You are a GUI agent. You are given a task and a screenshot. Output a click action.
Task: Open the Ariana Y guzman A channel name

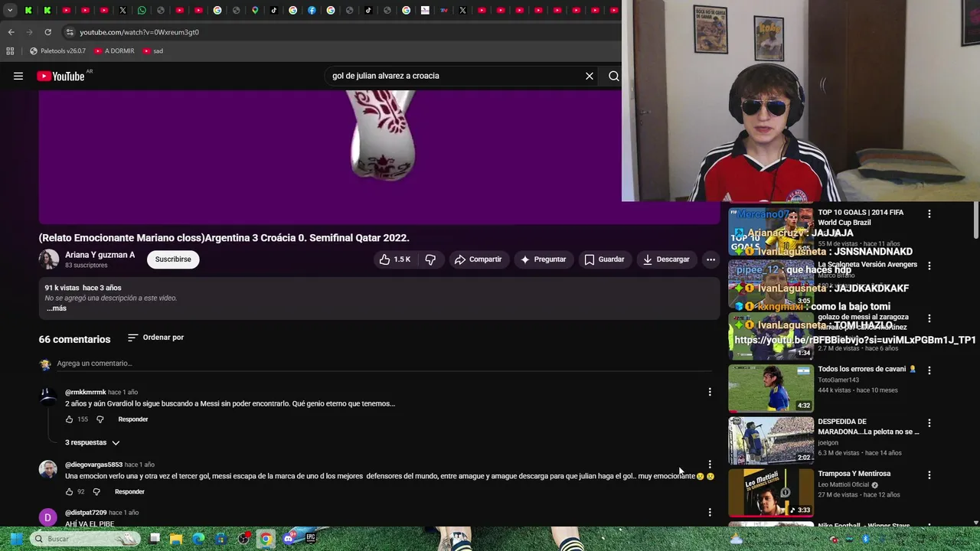(x=100, y=255)
